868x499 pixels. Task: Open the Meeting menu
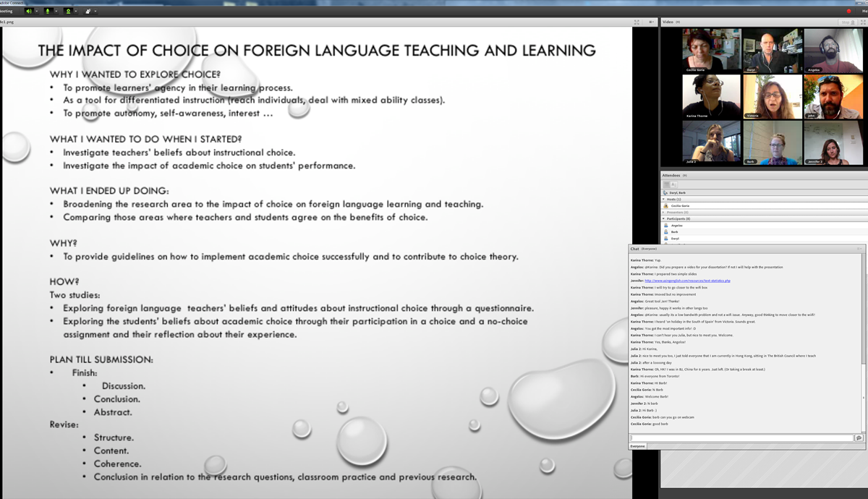(x=6, y=11)
